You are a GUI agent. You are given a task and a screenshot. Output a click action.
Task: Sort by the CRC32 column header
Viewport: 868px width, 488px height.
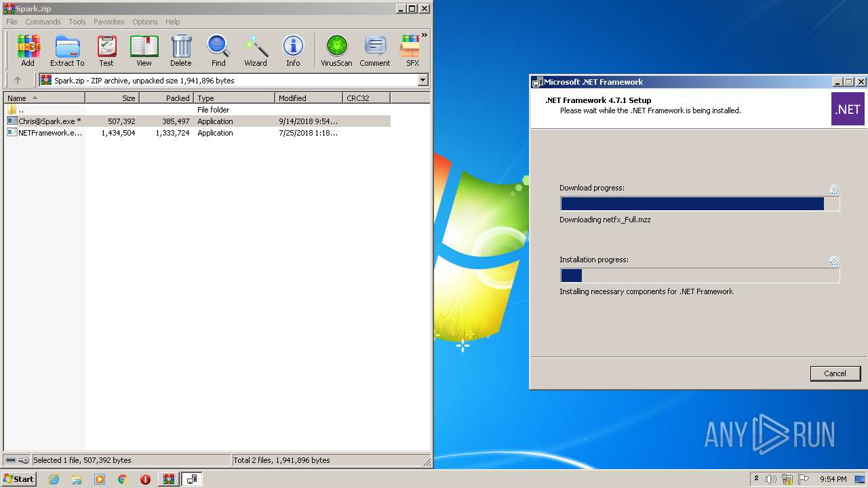pos(367,98)
